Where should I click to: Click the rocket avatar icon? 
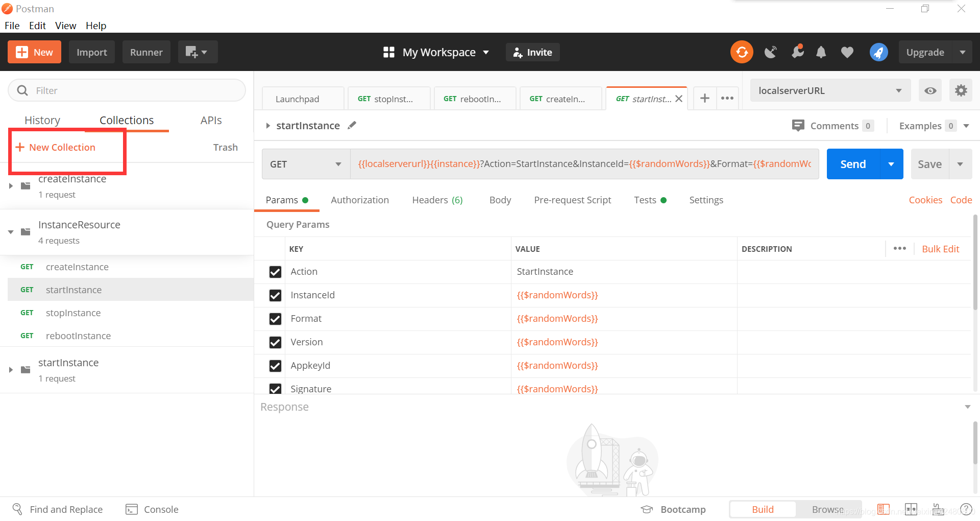coord(878,52)
